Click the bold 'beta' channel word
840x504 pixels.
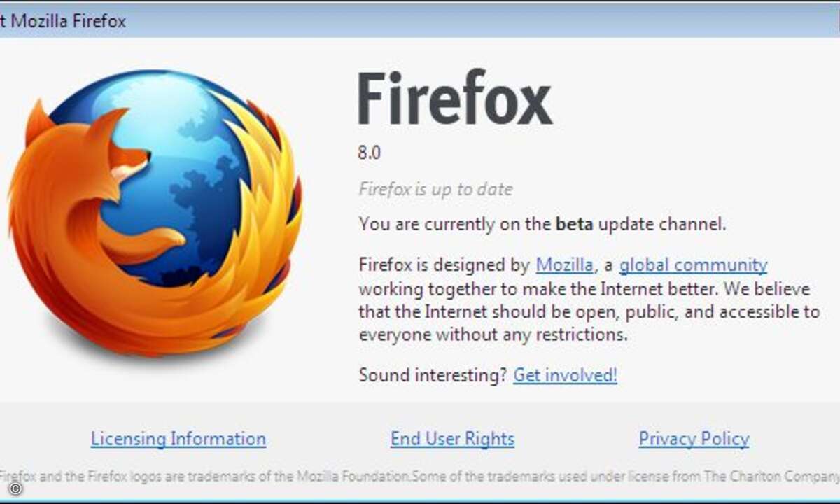(574, 224)
